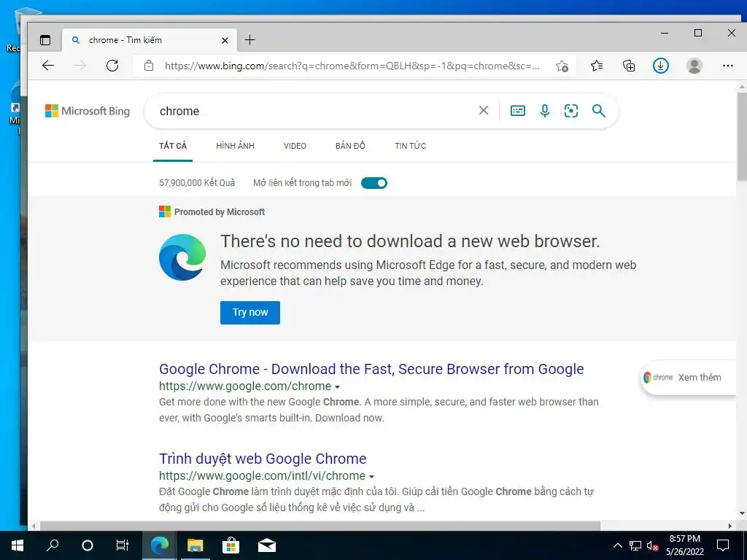Switch to the HÌNH ẢNH tab

tap(236, 146)
